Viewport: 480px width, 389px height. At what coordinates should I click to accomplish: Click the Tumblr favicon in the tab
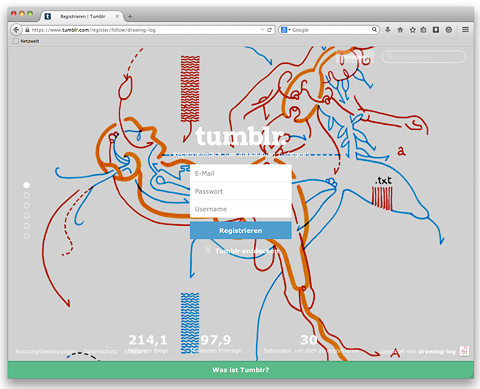point(48,16)
